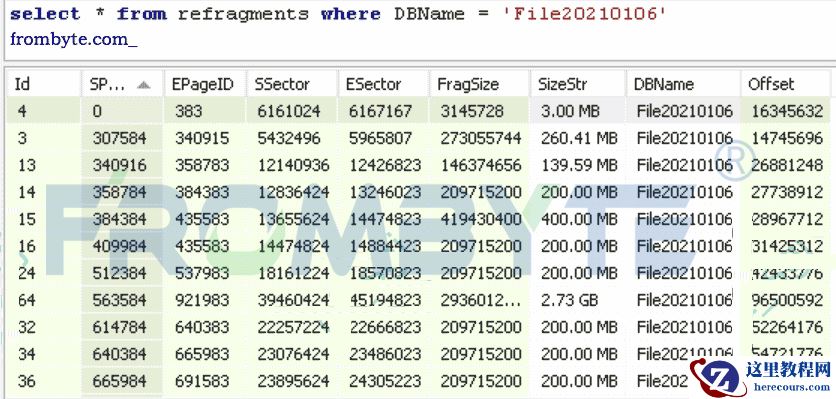Click into the SQL query editor text

[338, 14]
